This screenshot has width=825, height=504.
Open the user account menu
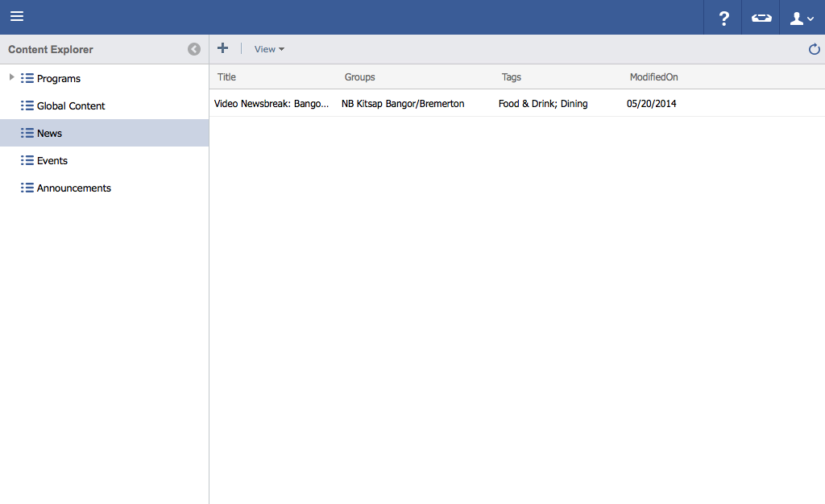(802, 19)
